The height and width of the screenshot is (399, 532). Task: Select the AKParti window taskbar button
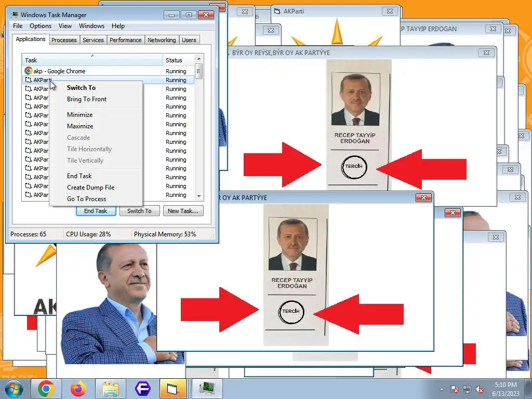[172, 389]
